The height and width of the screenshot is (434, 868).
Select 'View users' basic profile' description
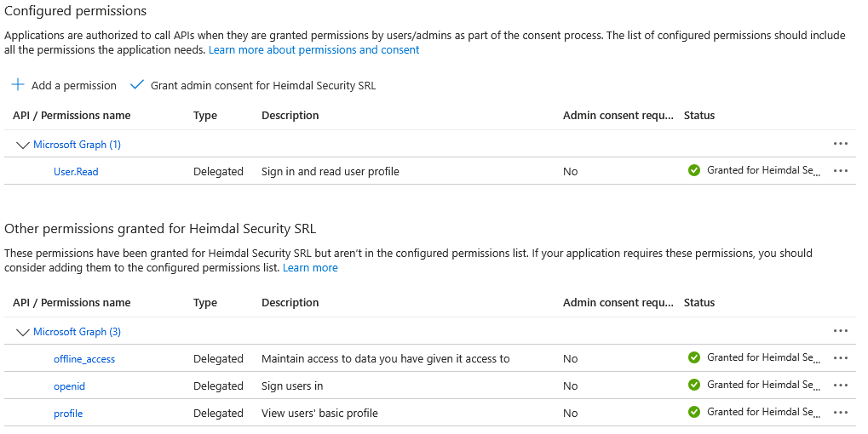320,413
